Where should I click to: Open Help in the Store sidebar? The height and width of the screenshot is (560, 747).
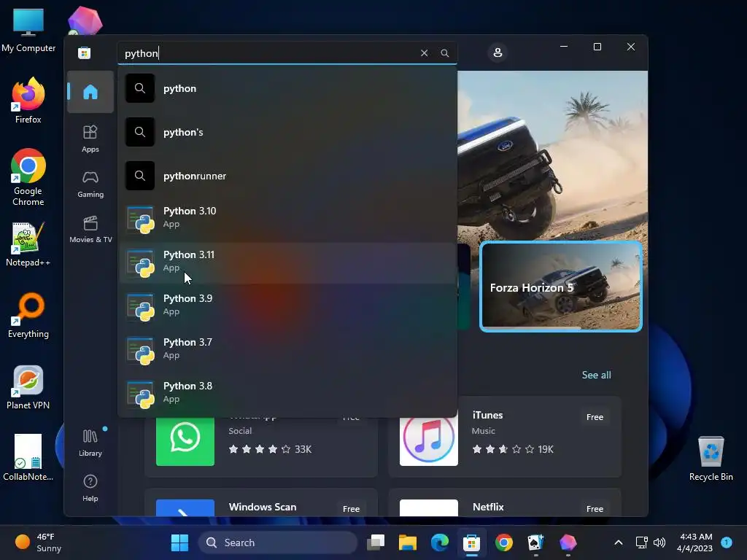click(90, 488)
